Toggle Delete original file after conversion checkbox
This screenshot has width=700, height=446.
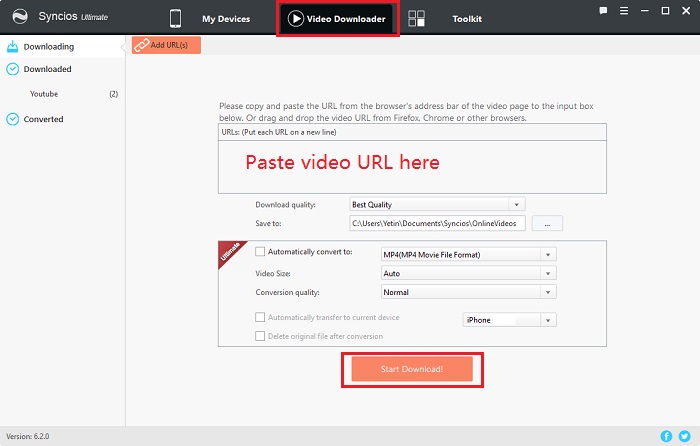tap(260, 336)
